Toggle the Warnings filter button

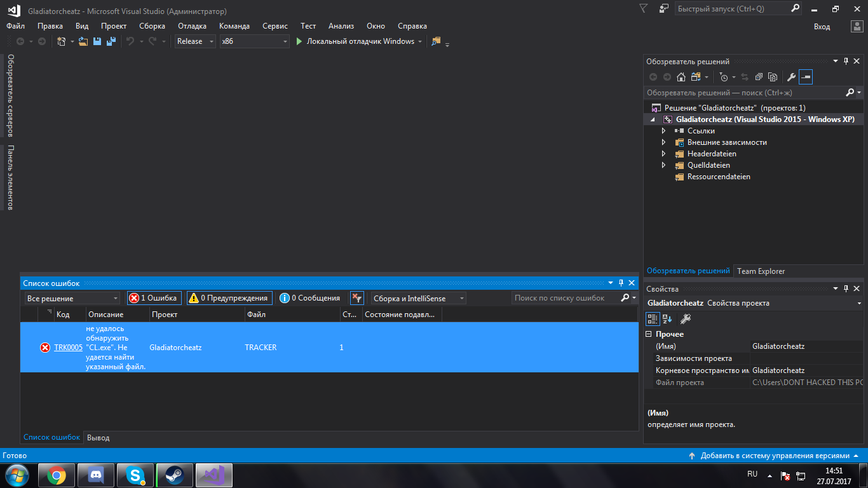pos(229,298)
